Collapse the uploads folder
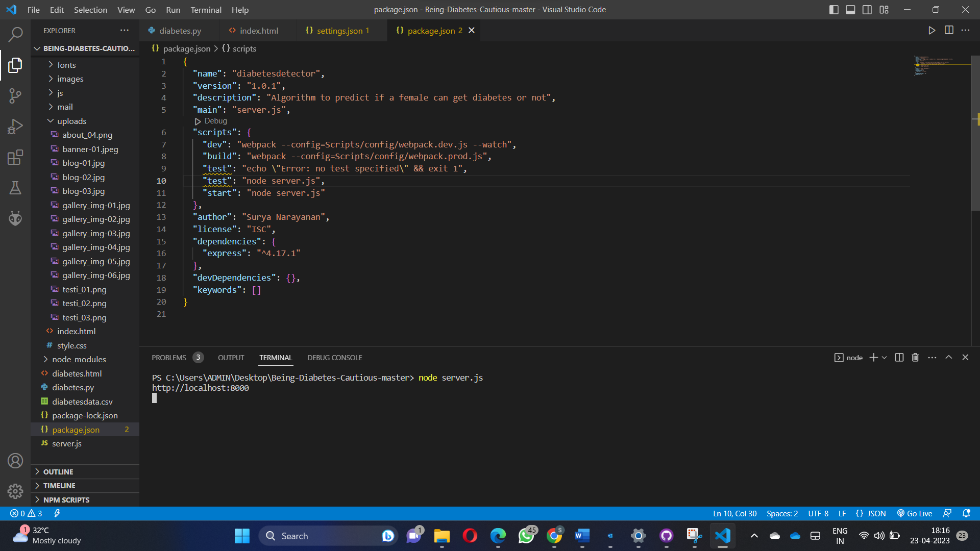The height and width of the screenshot is (551, 980). tap(71, 121)
